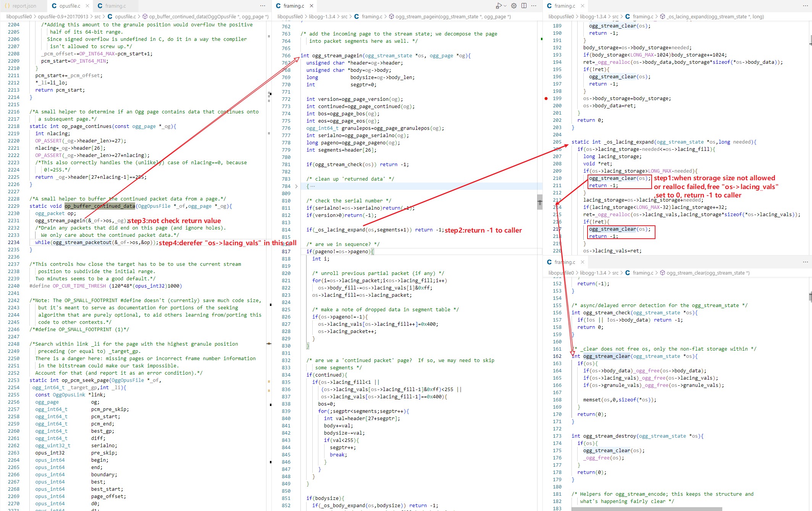Split the editor with the split icon
The width and height of the screenshot is (812, 511).
tap(524, 6)
